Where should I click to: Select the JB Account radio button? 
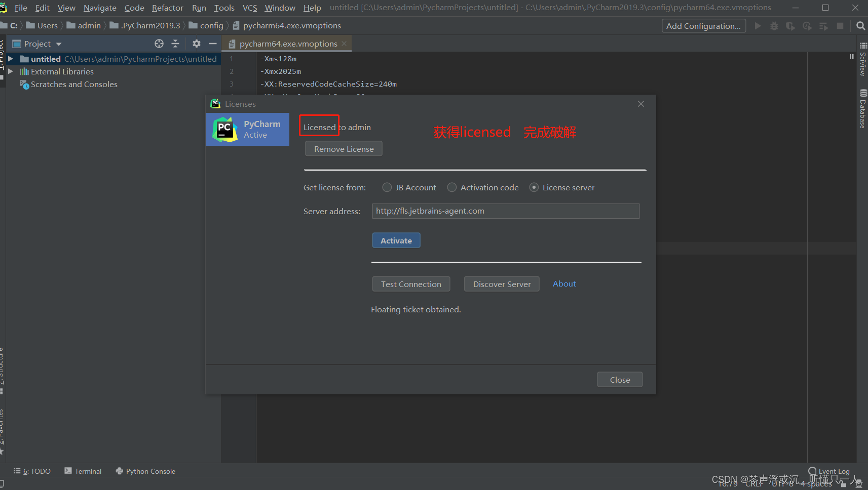pyautogui.click(x=387, y=187)
